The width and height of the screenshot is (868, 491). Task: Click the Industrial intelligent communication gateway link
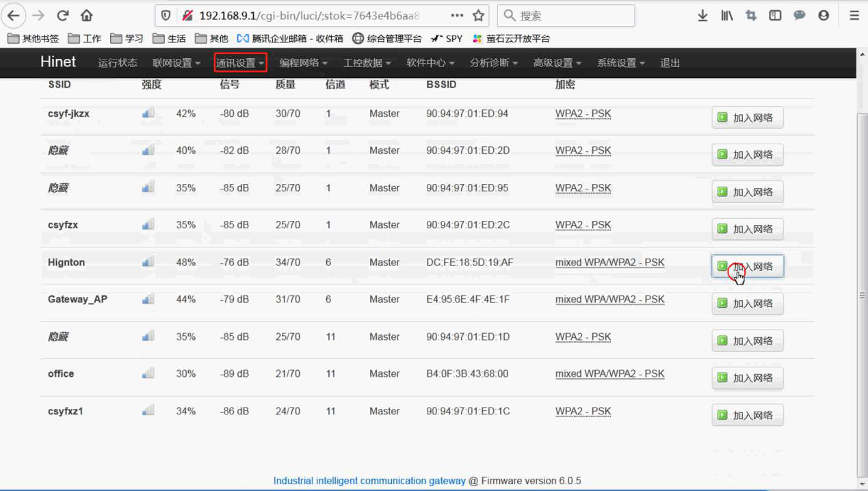pos(369,481)
